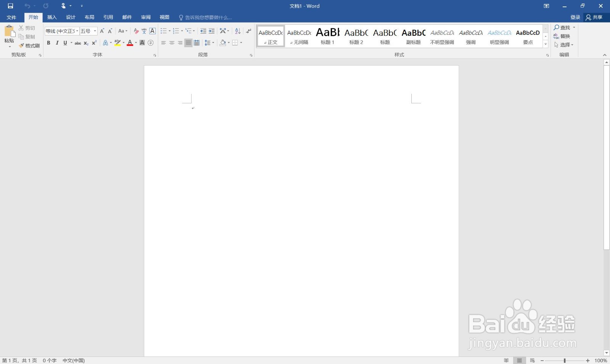This screenshot has height=364, width=610.
Task: Click the language 中文(中国) status indicator
Action: [74, 361]
